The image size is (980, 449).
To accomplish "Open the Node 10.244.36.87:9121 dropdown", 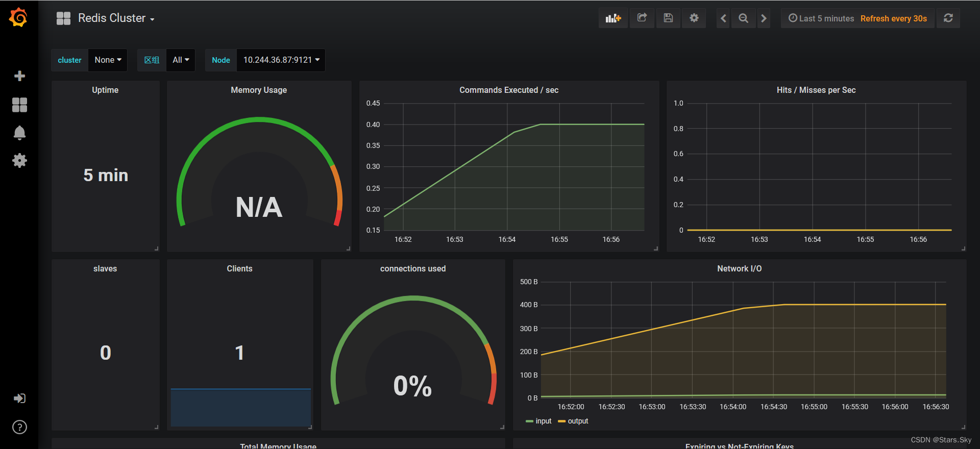I will [281, 60].
